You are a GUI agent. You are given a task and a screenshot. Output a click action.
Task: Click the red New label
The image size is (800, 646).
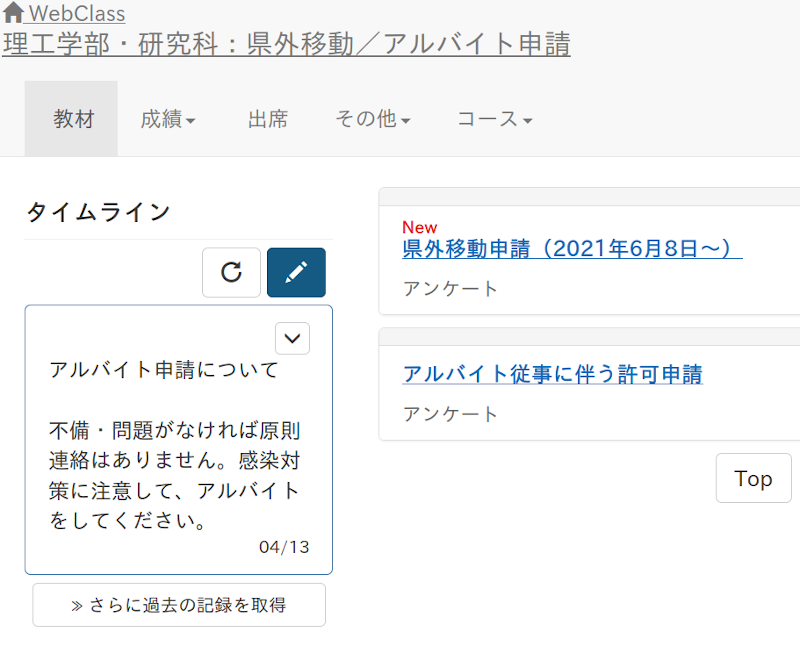(419, 227)
